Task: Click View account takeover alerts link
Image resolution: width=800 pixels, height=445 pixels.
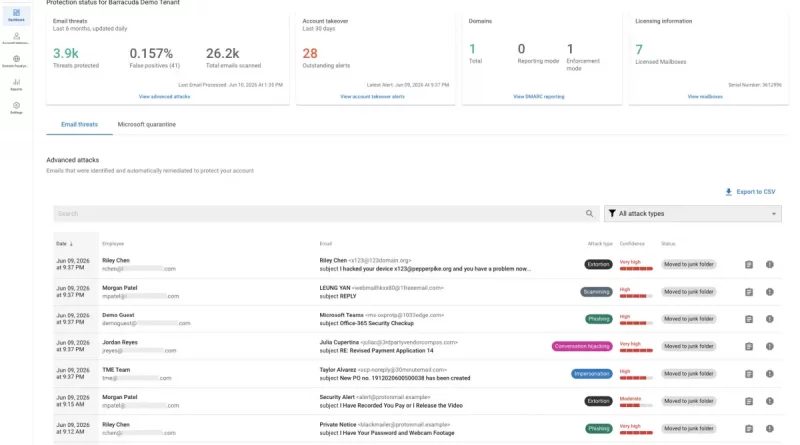Action: (x=372, y=96)
